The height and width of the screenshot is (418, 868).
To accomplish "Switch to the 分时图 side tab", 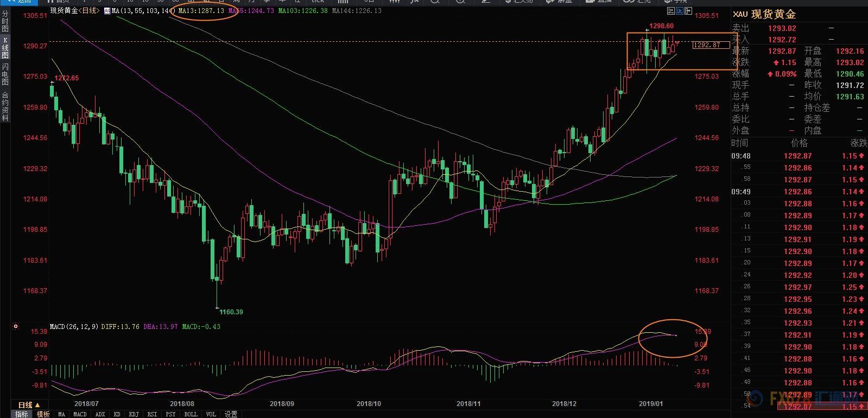I will tap(5, 21).
